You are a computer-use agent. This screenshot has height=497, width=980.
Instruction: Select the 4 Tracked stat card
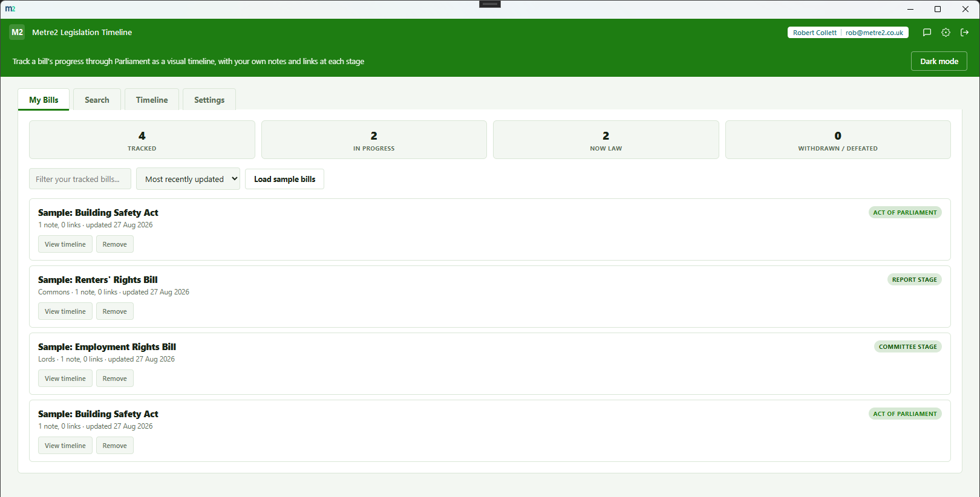pos(142,140)
